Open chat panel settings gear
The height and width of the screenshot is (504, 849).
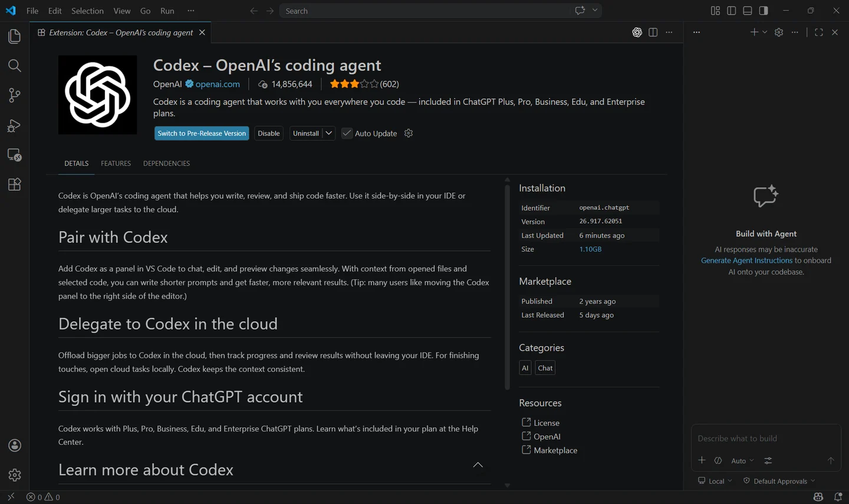pos(779,32)
